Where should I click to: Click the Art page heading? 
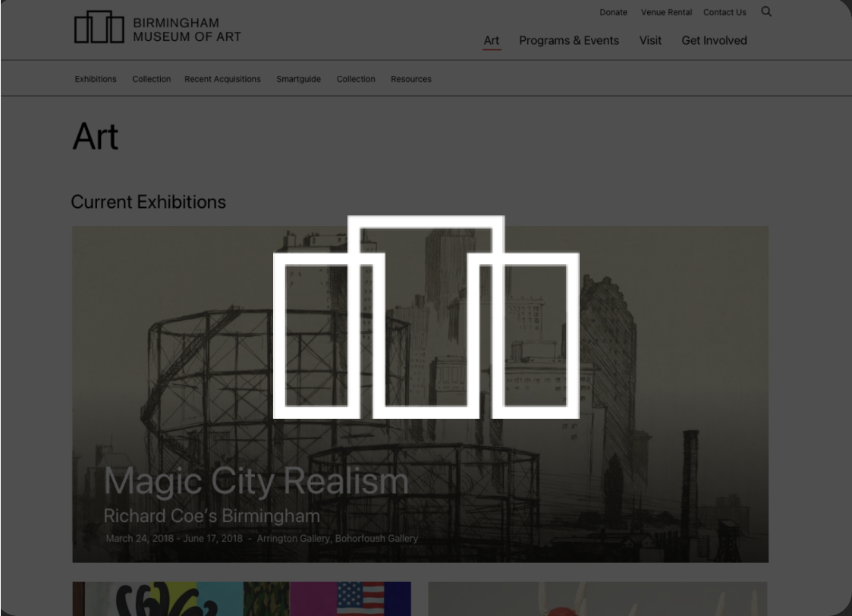(x=95, y=137)
